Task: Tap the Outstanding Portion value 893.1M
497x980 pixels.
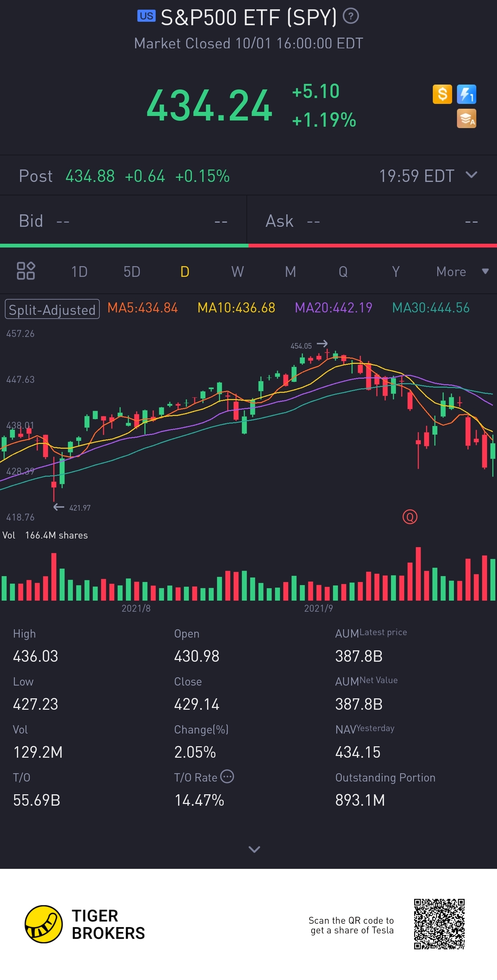Action: click(360, 800)
